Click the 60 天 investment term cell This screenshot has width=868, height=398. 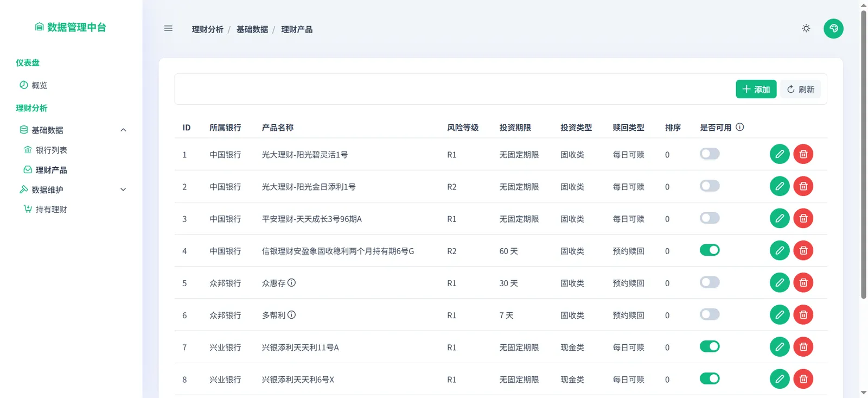click(509, 251)
